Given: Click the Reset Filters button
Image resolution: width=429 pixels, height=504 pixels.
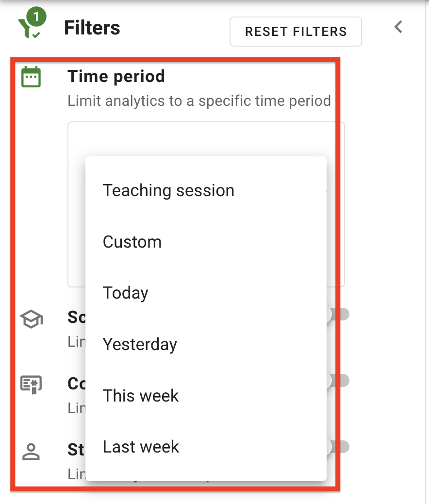Looking at the screenshot, I should tap(296, 31).
